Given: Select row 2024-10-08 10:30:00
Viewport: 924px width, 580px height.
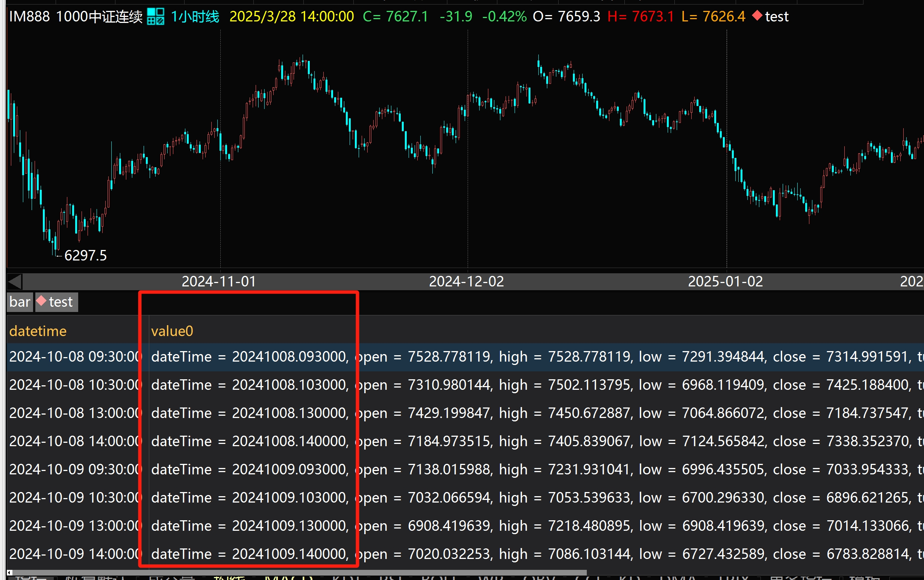Looking at the screenshot, I should click(x=465, y=385).
